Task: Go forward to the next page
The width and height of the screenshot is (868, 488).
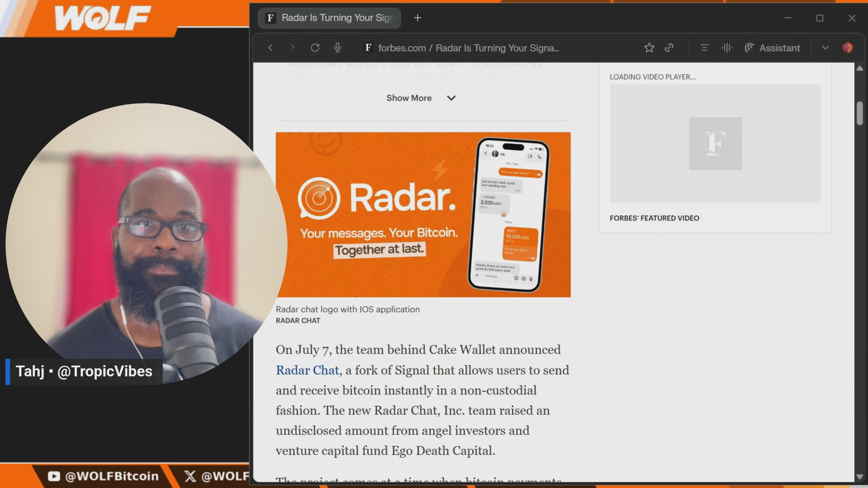Action: click(292, 48)
